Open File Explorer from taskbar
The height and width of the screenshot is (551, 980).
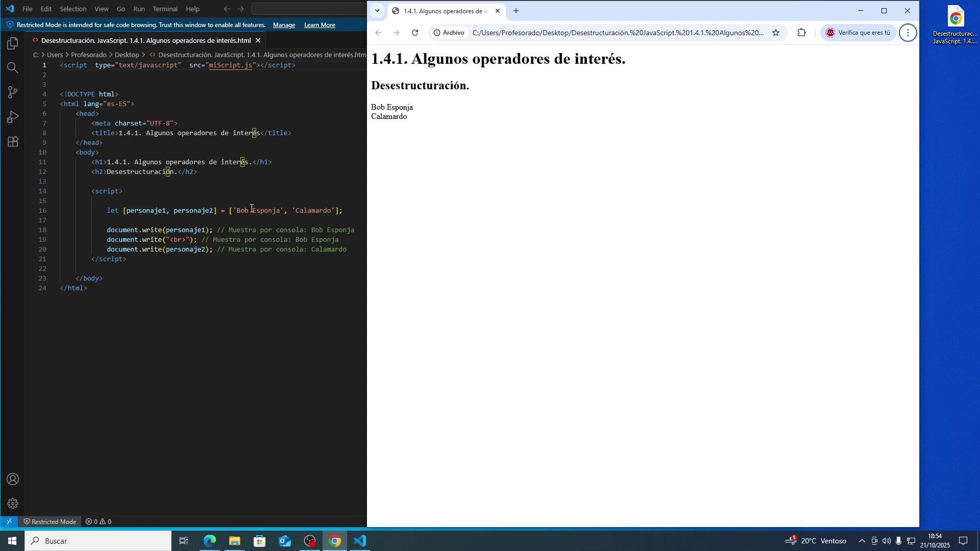pos(234,541)
